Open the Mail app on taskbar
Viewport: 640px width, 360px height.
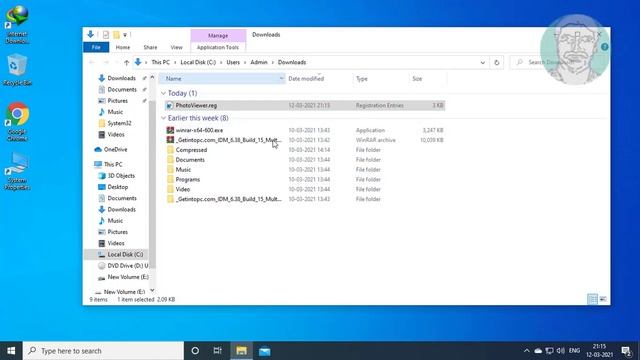pyautogui.click(x=264, y=351)
